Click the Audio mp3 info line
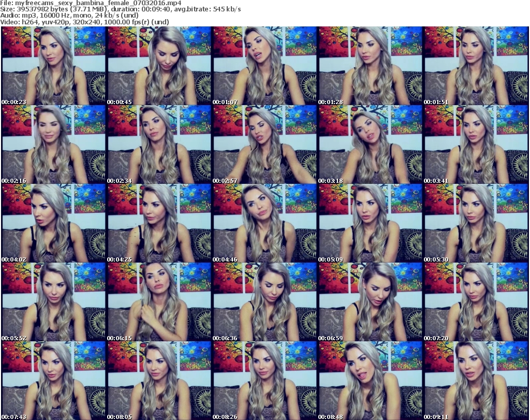Screen dimensions: 530x420 (69, 16)
